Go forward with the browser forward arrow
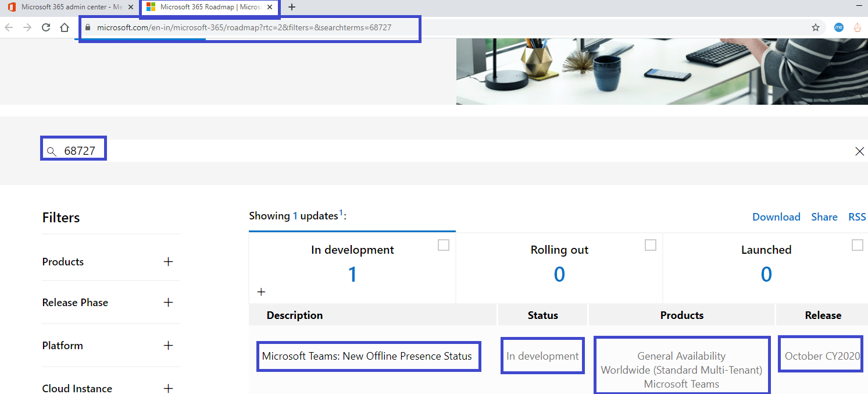868x394 pixels. click(x=27, y=27)
